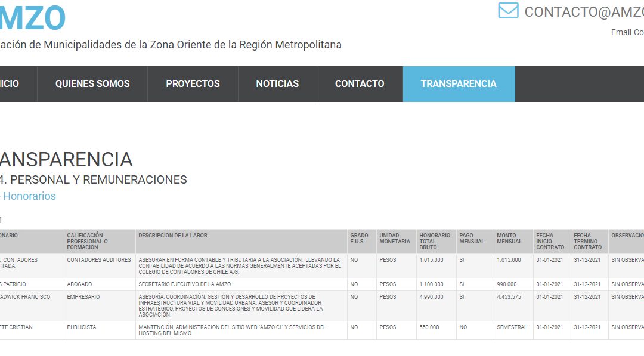
Task: Open the Inicio menu item
Action: pos(18,83)
